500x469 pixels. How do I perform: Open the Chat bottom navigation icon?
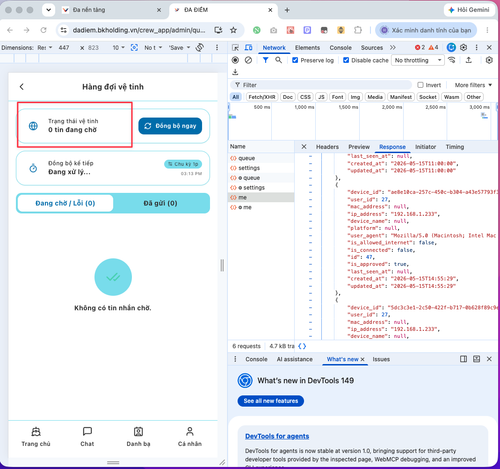(x=87, y=437)
